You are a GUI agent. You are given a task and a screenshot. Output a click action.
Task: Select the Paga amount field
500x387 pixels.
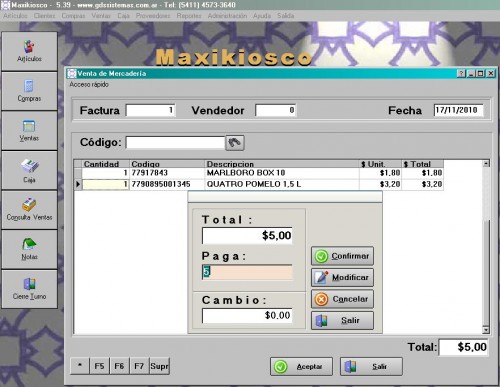247,272
